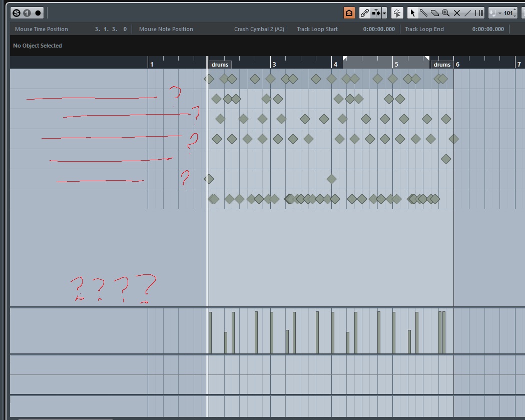Toggle the Auto-Scroll button
525x420 pixels.
coord(376,13)
